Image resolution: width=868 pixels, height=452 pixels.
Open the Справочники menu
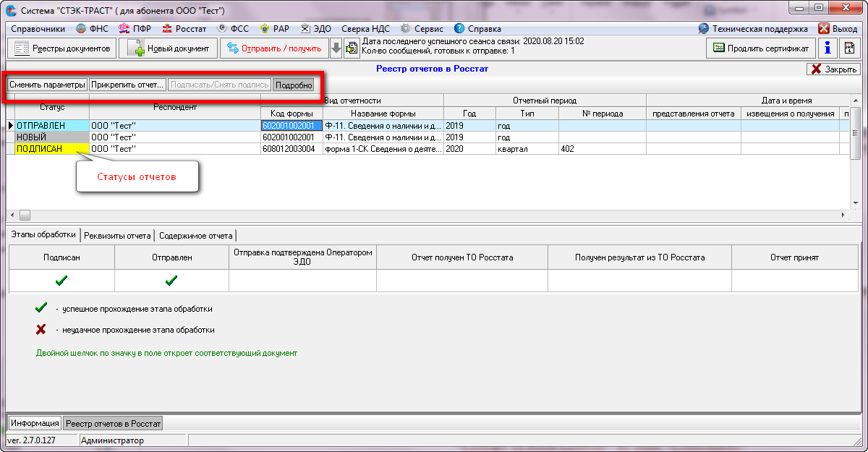tap(38, 29)
